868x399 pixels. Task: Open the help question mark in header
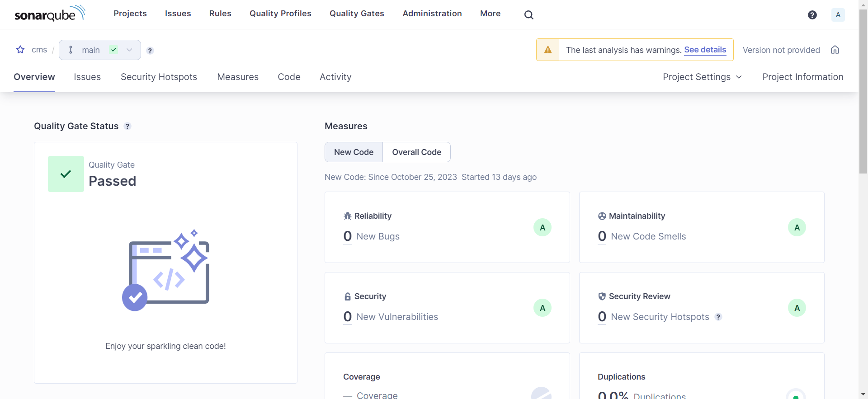[x=812, y=15]
